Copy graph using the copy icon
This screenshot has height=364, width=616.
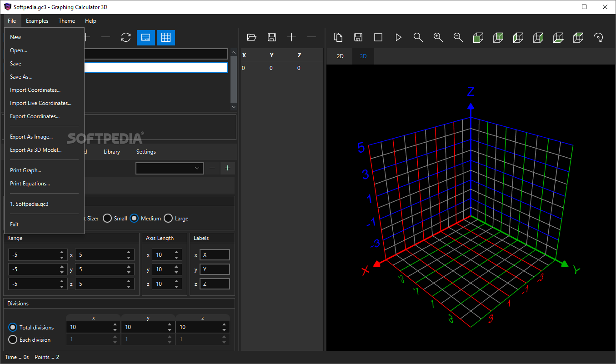pos(338,37)
